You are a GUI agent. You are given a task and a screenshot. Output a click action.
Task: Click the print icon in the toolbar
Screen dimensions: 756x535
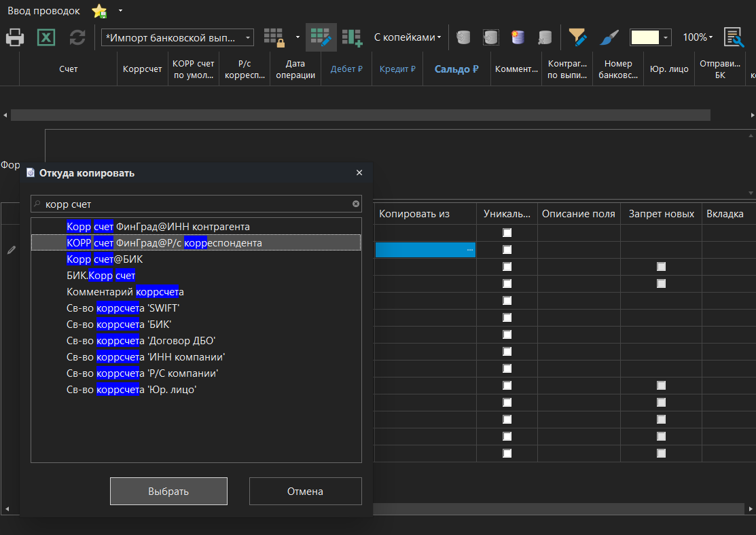(15, 37)
